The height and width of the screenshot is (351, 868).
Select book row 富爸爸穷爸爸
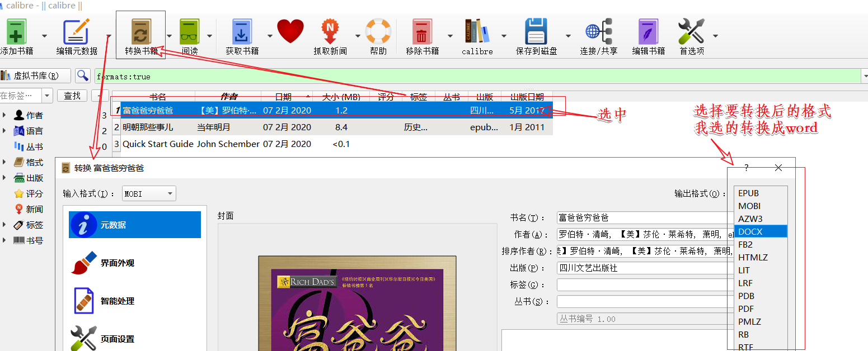coord(332,111)
